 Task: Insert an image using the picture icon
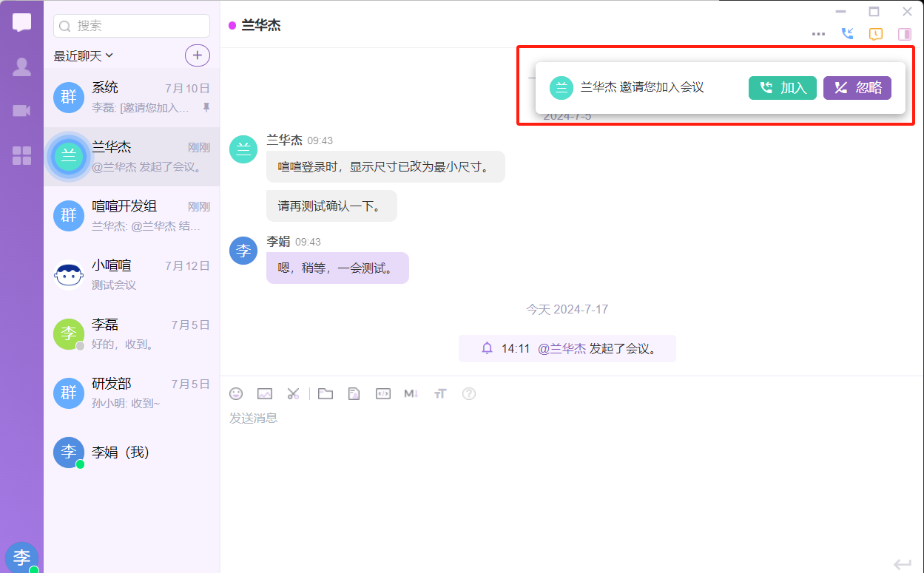[x=265, y=394]
